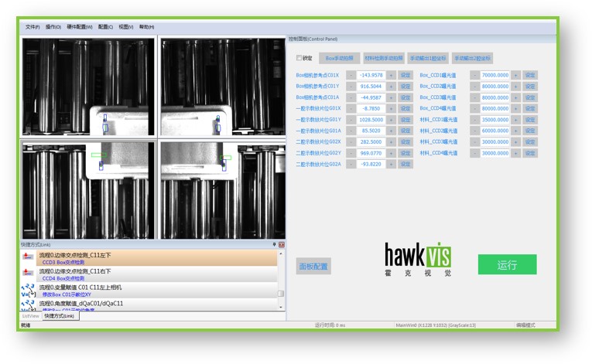This screenshot has width=592, height=364.
Task: Click 设定 for Box相机参考点C01X
Action: pos(406,75)
